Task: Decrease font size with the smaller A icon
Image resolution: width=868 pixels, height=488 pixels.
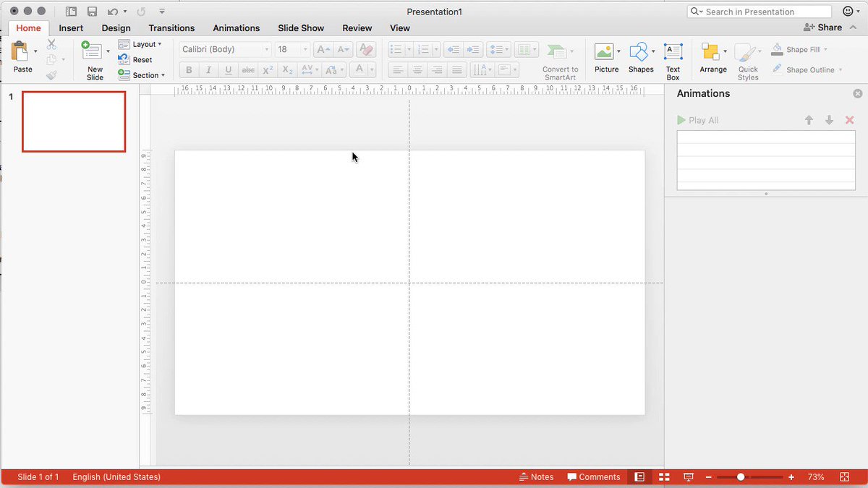Action: [x=344, y=50]
